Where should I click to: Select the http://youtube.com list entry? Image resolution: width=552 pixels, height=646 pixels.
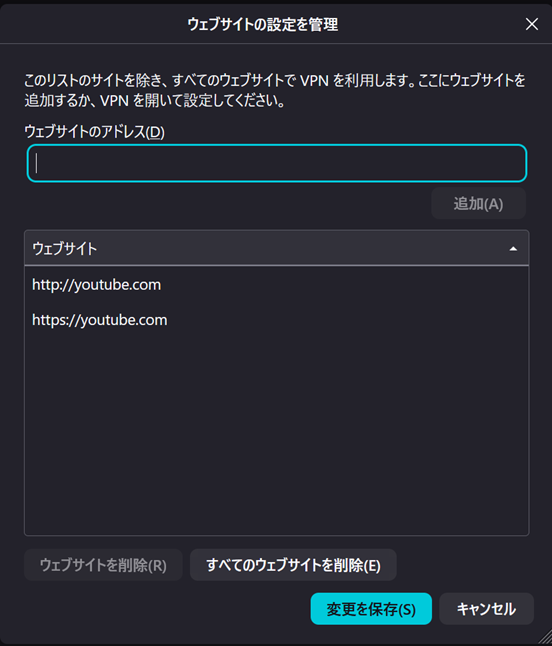click(x=276, y=285)
